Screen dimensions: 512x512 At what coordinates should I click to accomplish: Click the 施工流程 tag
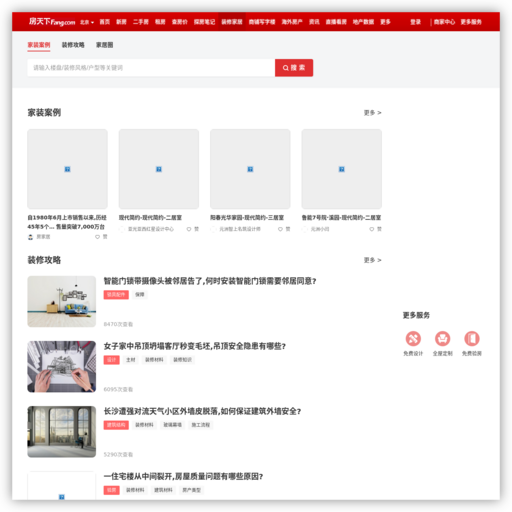pyautogui.click(x=201, y=425)
